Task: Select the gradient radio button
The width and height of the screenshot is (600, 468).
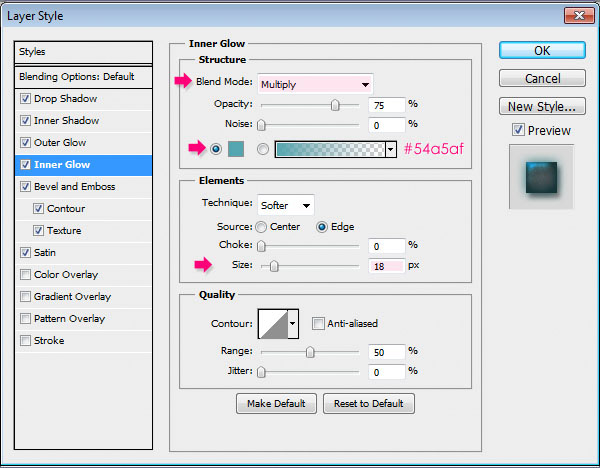Action: (x=263, y=149)
